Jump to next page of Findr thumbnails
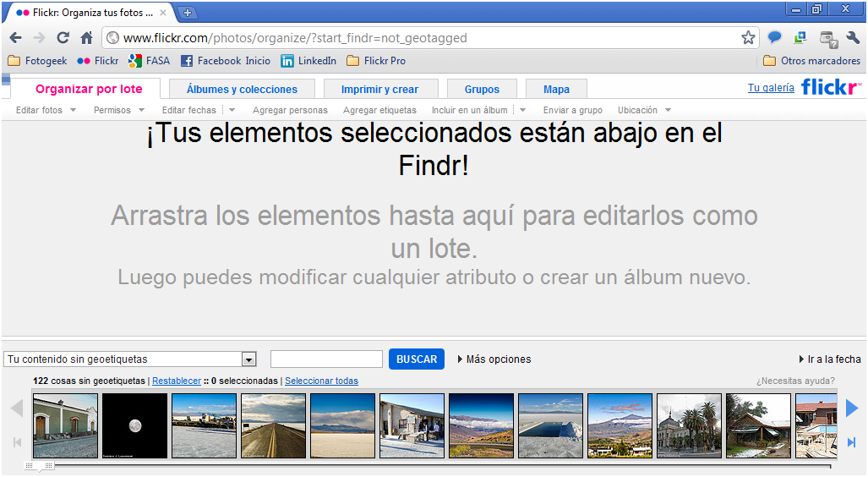 [852, 408]
